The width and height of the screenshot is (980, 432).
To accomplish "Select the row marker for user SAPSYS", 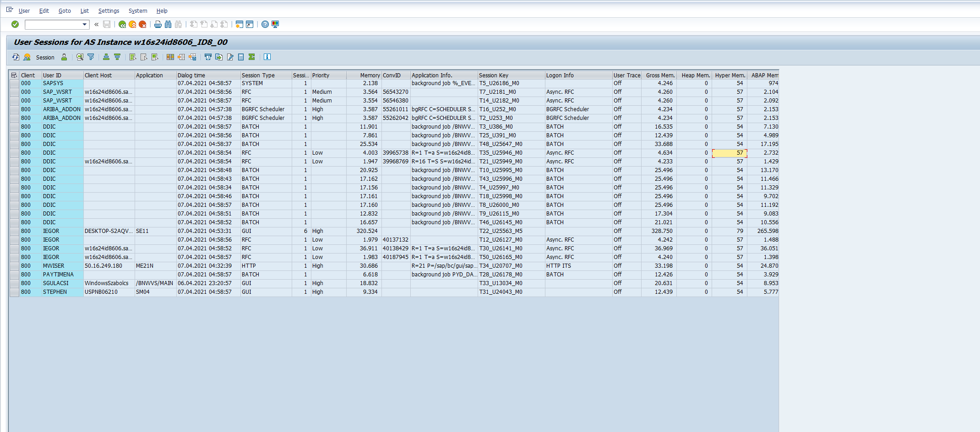I will tap(14, 83).
